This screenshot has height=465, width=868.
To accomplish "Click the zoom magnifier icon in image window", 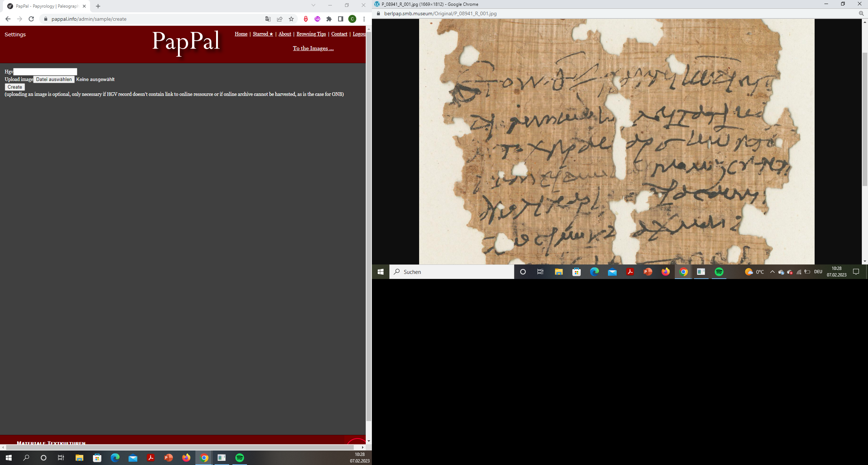I will coord(861,13).
